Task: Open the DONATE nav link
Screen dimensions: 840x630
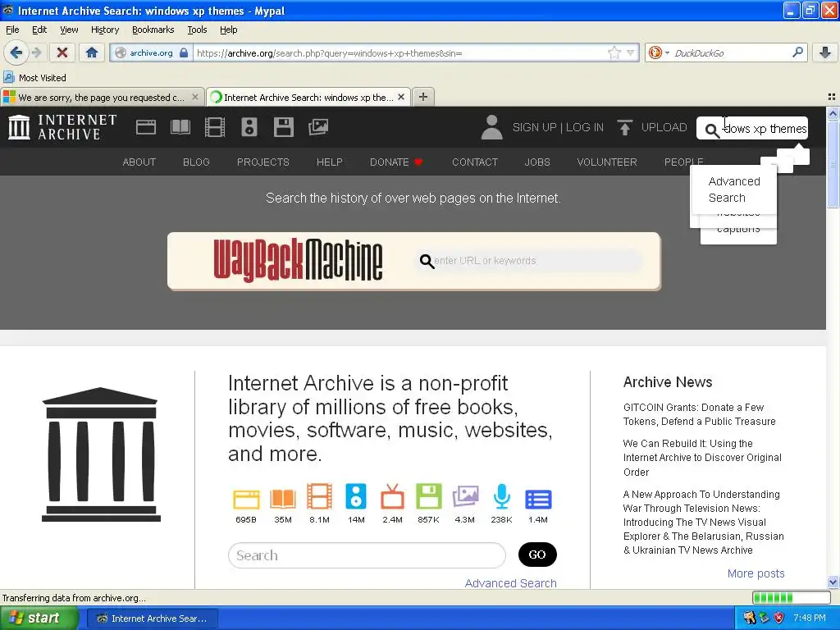Action: click(x=396, y=162)
